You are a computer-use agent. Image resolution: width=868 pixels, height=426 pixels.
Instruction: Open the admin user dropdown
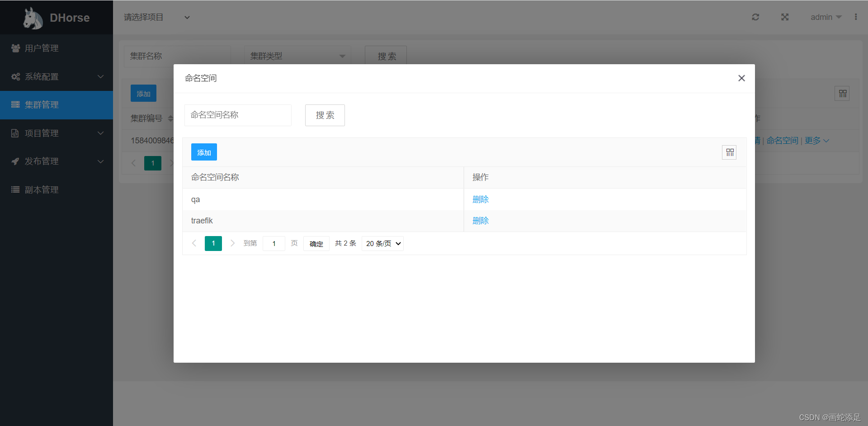coord(826,17)
